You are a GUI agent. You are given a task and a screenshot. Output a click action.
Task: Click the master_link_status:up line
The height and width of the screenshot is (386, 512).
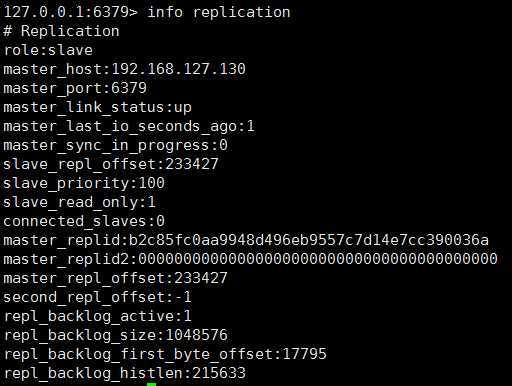(x=97, y=108)
